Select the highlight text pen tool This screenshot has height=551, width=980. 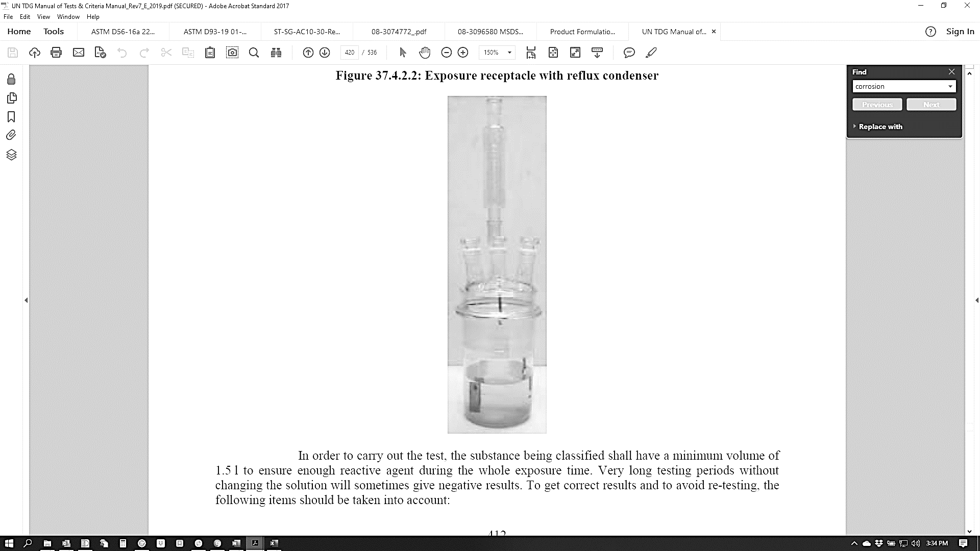[x=651, y=53]
